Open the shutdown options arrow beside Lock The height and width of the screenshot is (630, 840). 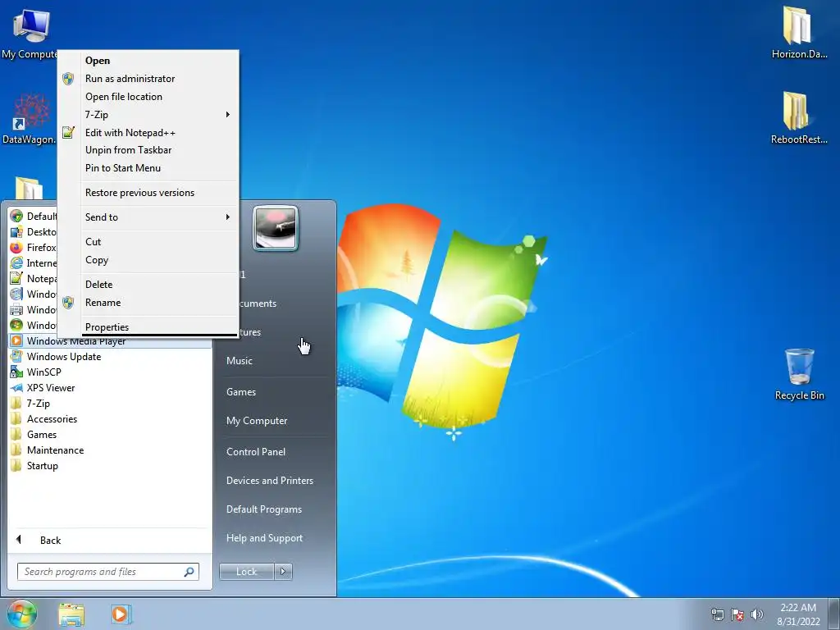point(283,572)
